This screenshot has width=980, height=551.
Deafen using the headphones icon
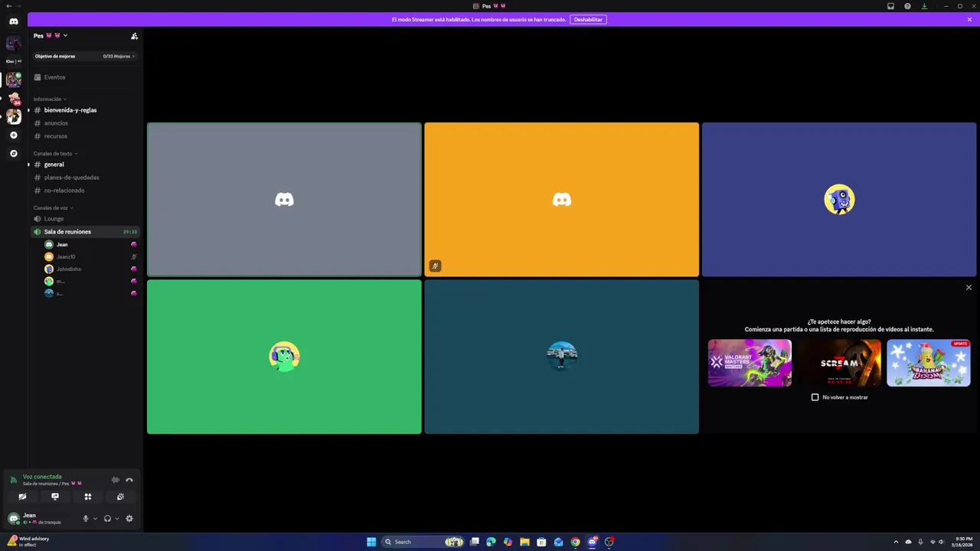(x=107, y=519)
